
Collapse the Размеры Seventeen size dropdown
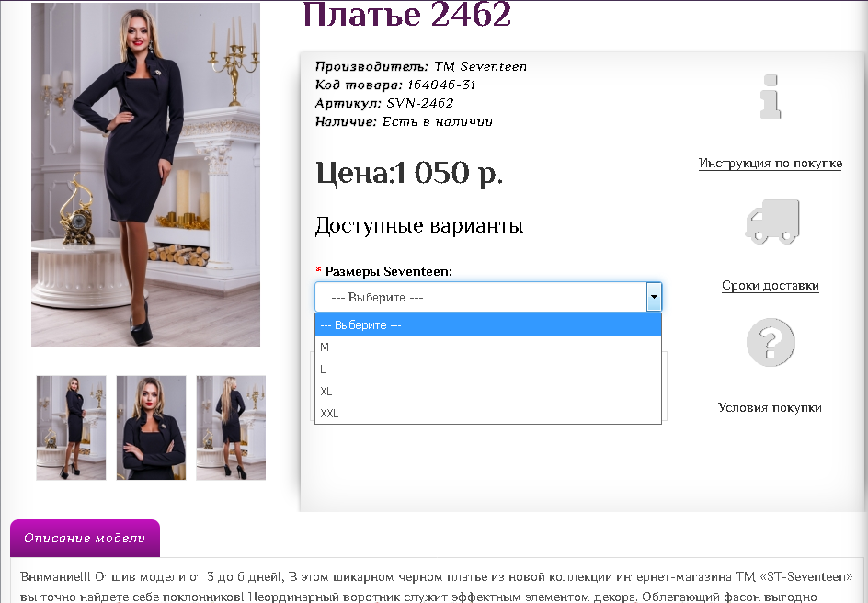[487, 297]
